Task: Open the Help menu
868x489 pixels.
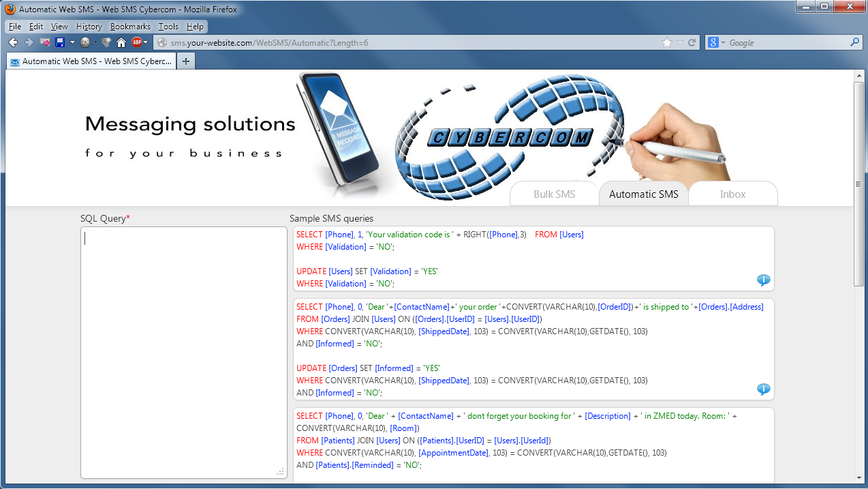Action: click(x=195, y=27)
